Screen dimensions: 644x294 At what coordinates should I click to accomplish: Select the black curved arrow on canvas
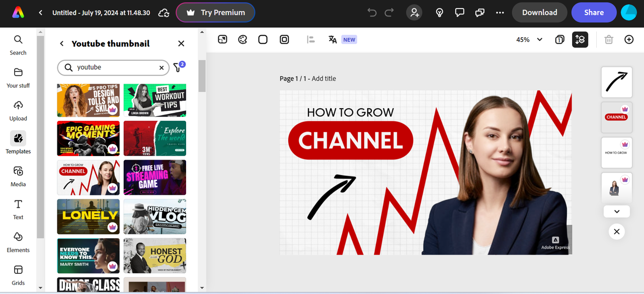tap(332, 197)
